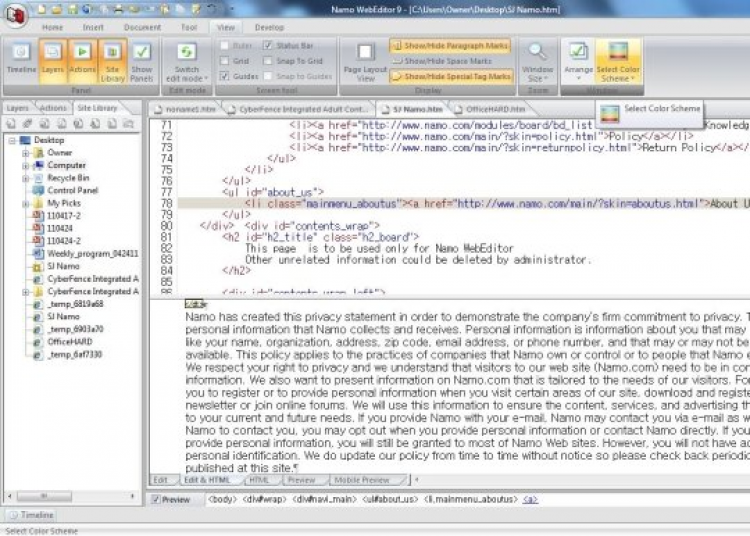Toggle Show/Hide Space Marks
This screenshot has height=536, width=750.
click(442, 61)
